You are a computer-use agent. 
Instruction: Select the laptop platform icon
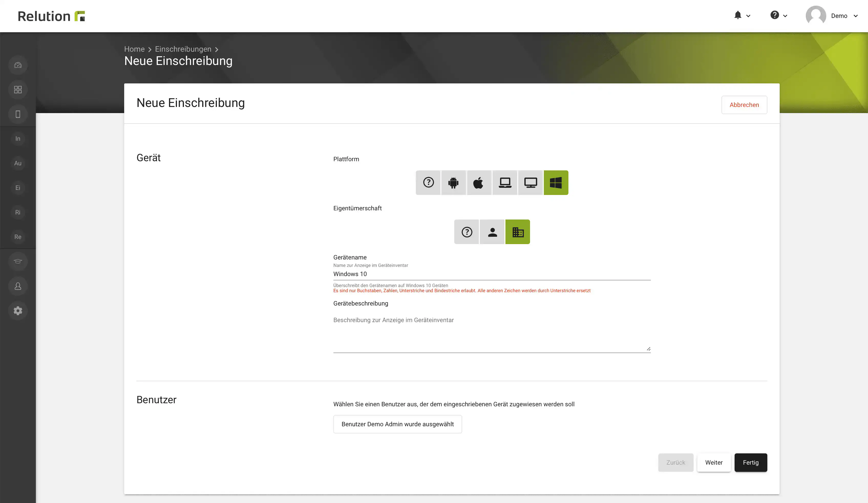[505, 183]
